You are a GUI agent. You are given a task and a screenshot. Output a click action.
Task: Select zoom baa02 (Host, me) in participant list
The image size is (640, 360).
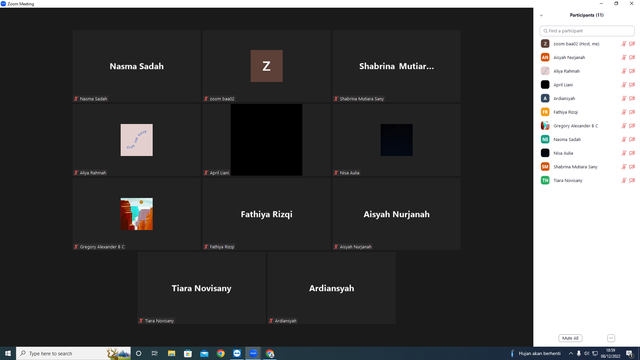576,44
